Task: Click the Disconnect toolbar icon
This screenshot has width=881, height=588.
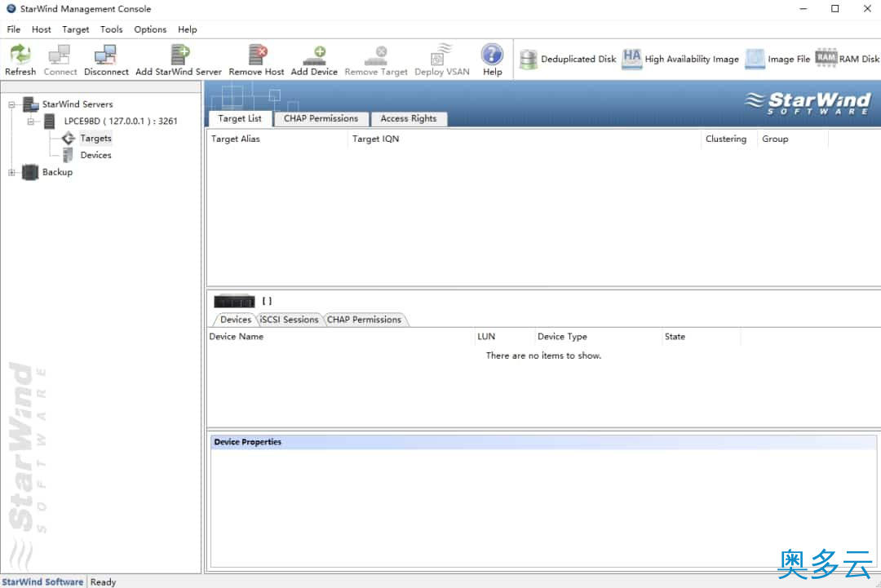Action: 105,55
